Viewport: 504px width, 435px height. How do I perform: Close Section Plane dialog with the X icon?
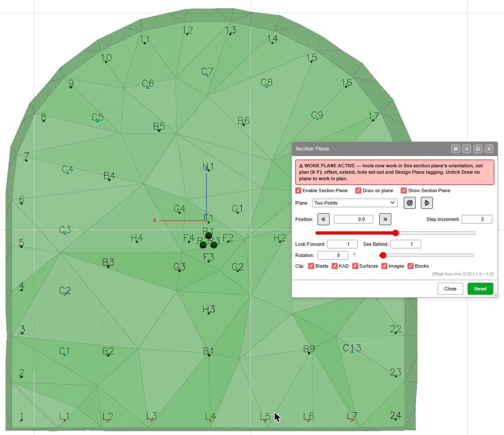489,148
